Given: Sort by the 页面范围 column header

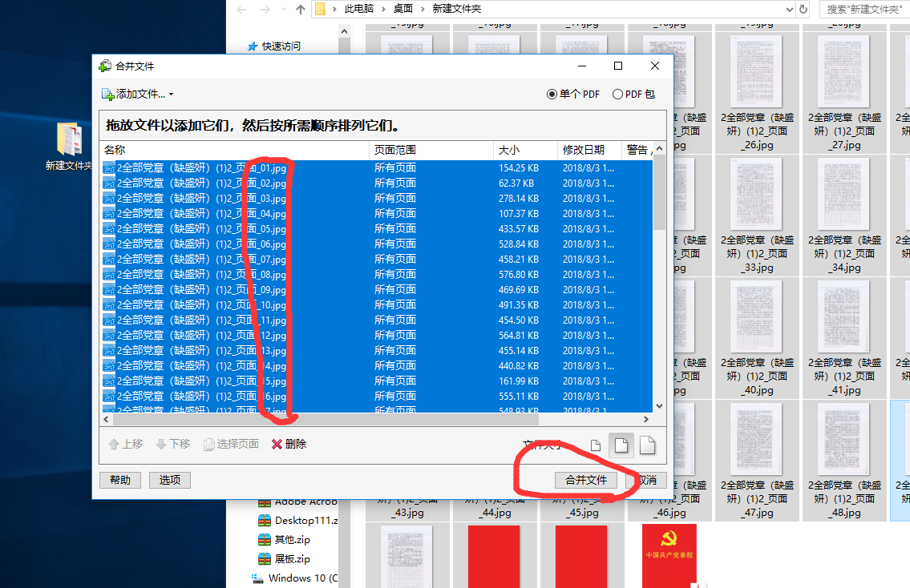Looking at the screenshot, I should (x=431, y=150).
